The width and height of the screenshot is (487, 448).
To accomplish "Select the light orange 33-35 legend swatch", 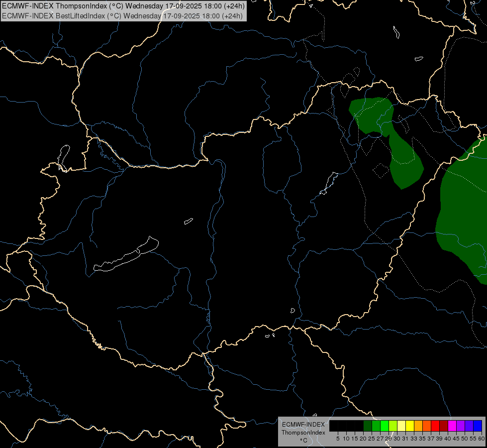I will pos(418,426).
